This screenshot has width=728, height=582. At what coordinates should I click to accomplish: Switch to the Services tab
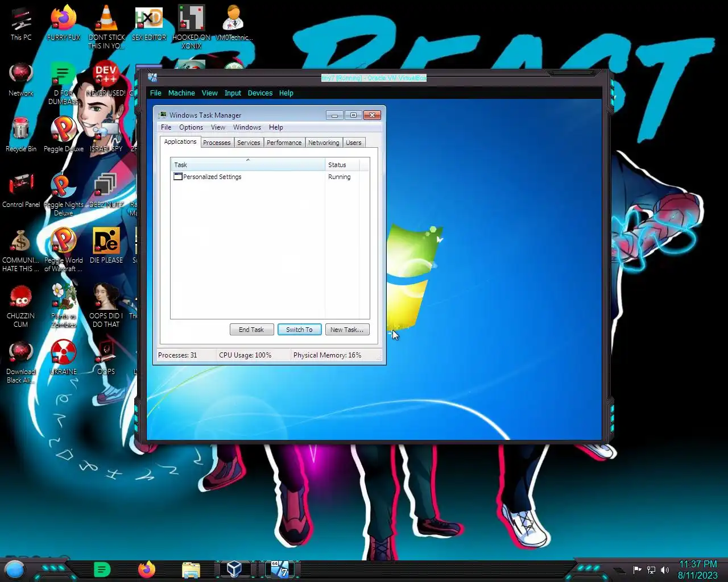[x=249, y=143]
